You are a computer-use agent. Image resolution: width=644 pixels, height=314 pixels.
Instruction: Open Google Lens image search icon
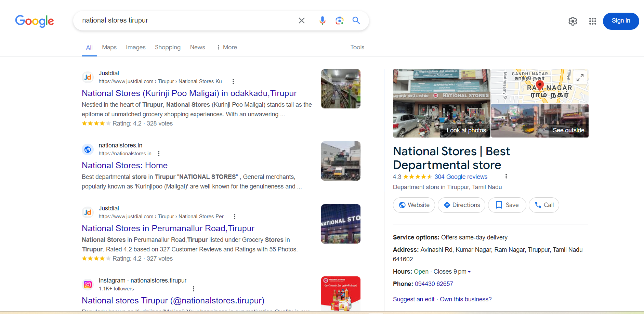point(339,21)
